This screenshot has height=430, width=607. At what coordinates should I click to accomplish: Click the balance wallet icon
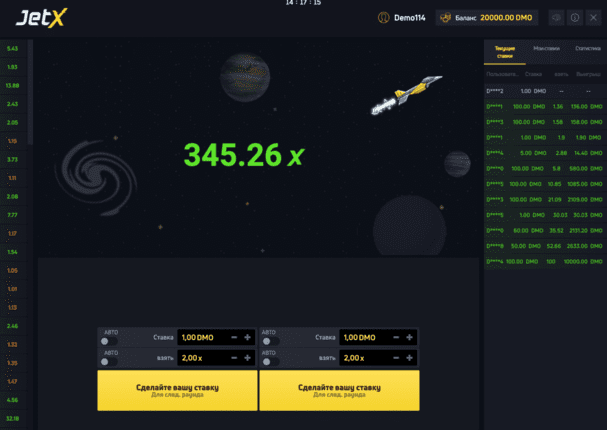[x=445, y=17]
